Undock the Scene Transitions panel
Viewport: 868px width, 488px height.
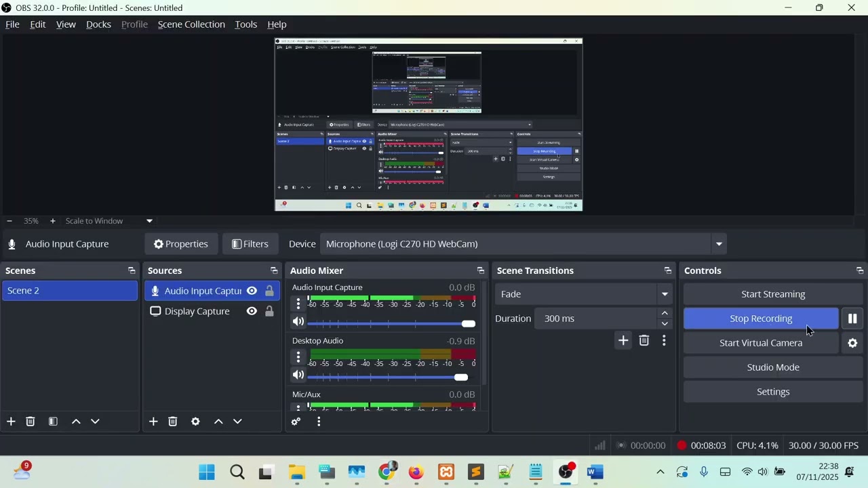click(668, 270)
